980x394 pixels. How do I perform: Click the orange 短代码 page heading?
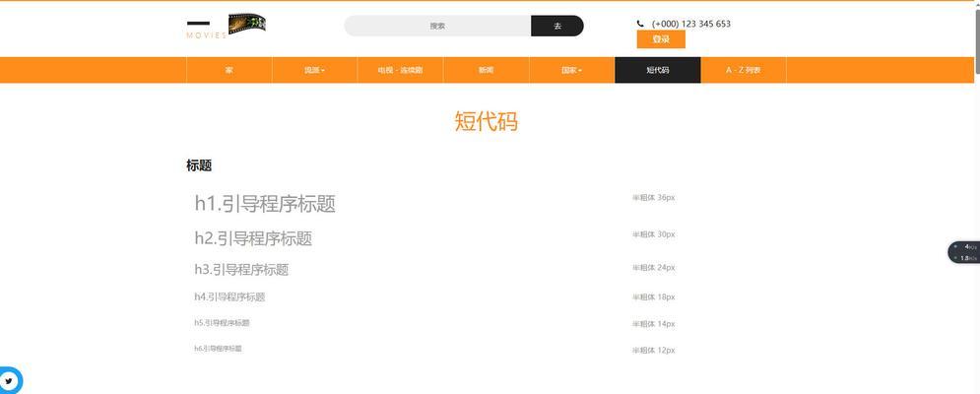pyautogui.click(x=487, y=121)
